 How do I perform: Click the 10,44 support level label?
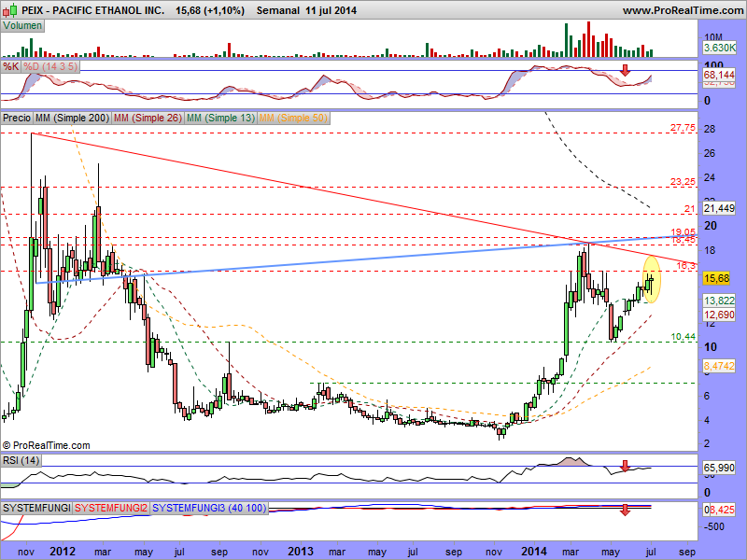pos(684,337)
